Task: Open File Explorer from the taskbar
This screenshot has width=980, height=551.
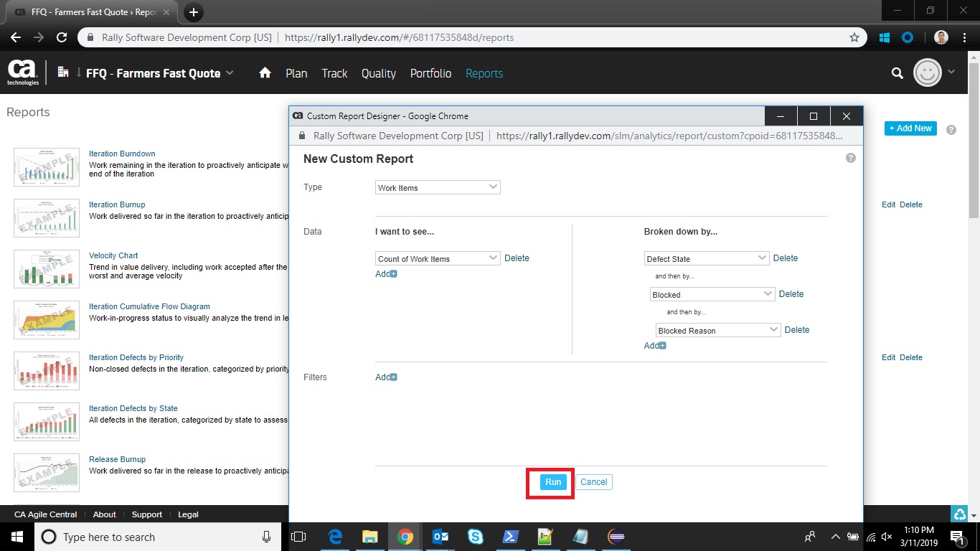Action: [369, 537]
